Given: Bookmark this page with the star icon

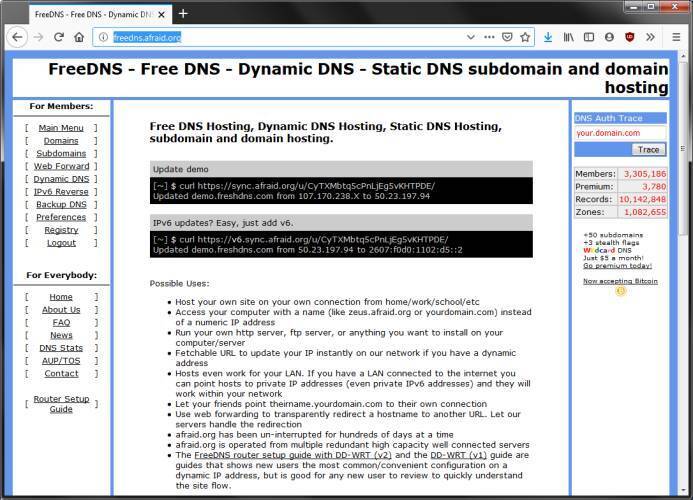Looking at the screenshot, I should pos(525,37).
